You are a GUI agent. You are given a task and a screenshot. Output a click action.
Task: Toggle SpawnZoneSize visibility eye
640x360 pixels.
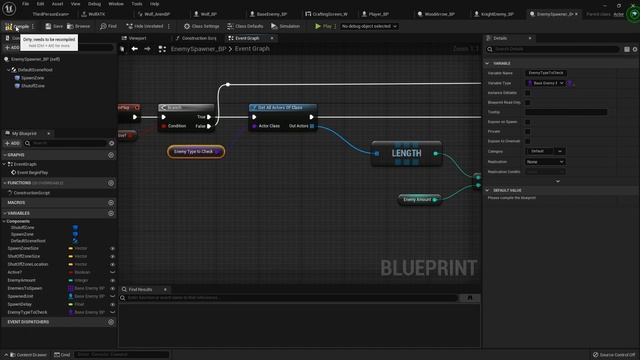click(x=112, y=249)
